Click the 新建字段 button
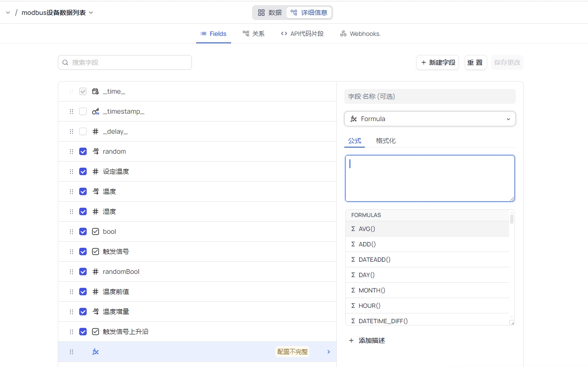 [x=437, y=62]
